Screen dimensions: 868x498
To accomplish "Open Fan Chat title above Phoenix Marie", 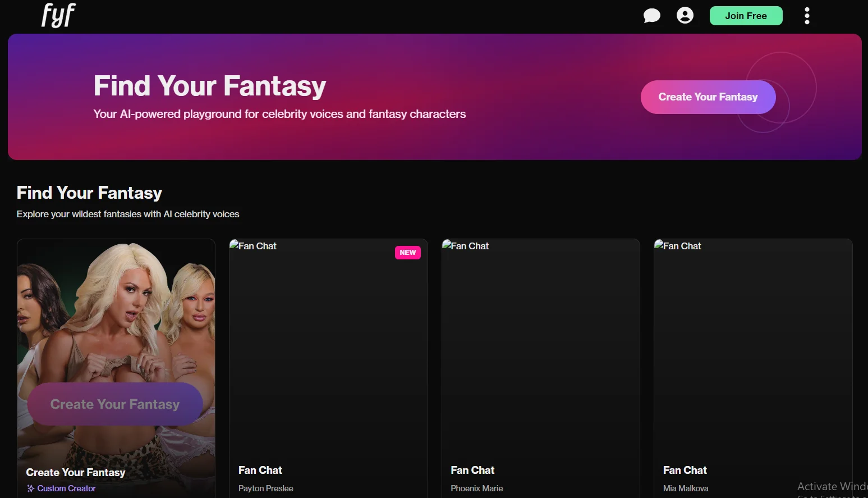I will (472, 470).
